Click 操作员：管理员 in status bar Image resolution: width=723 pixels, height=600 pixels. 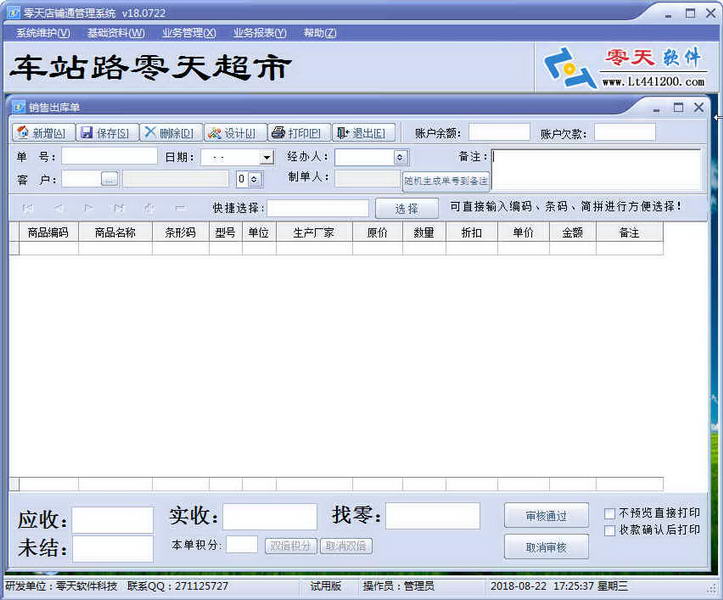pyautogui.click(x=398, y=586)
